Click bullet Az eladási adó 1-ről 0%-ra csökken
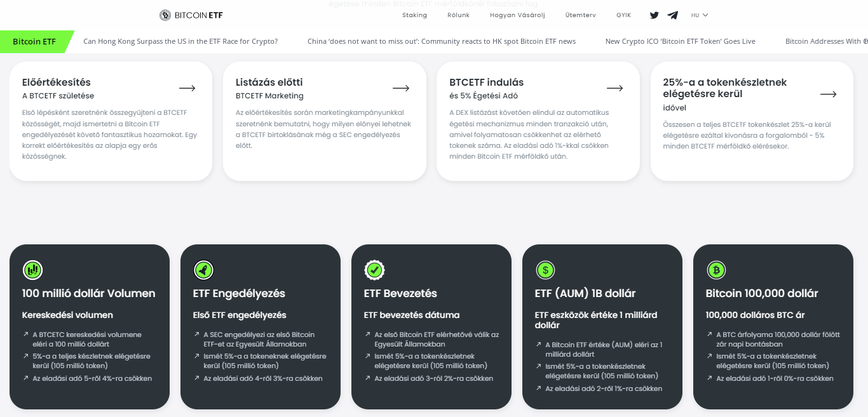 click(x=775, y=378)
